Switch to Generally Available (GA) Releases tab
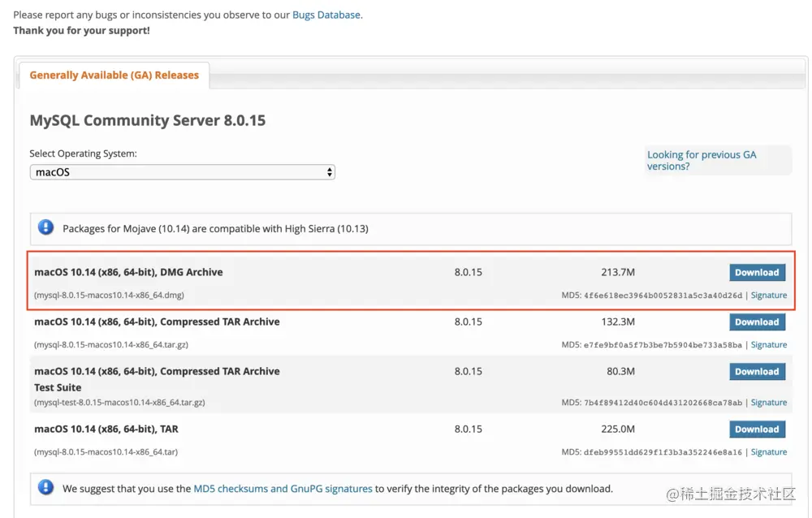The width and height of the screenshot is (812, 518). (114, 76)
